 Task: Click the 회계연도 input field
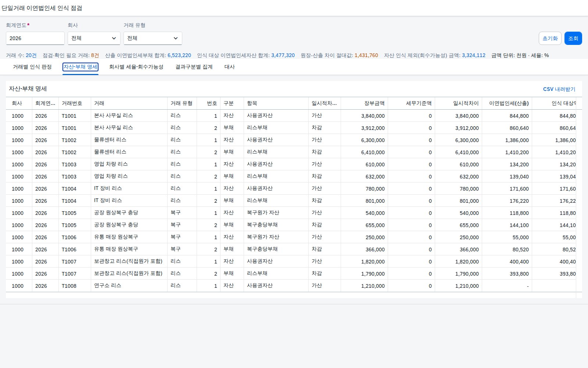(35, 38)
